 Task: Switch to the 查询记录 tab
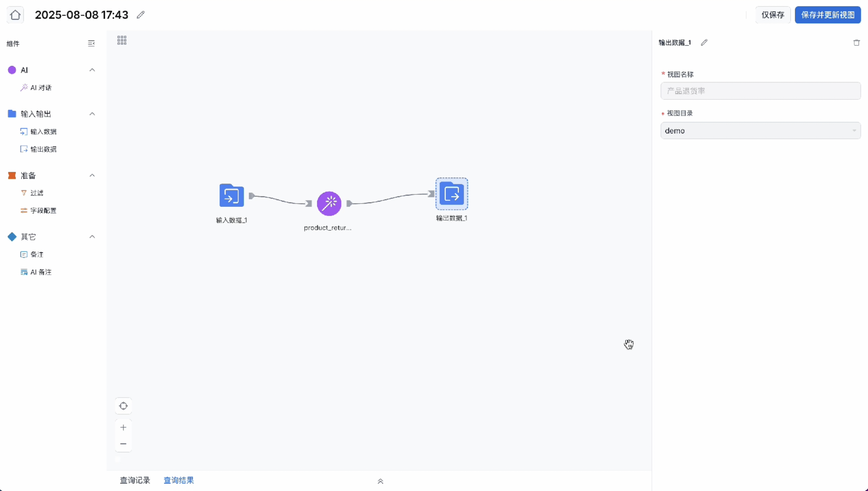135,480
